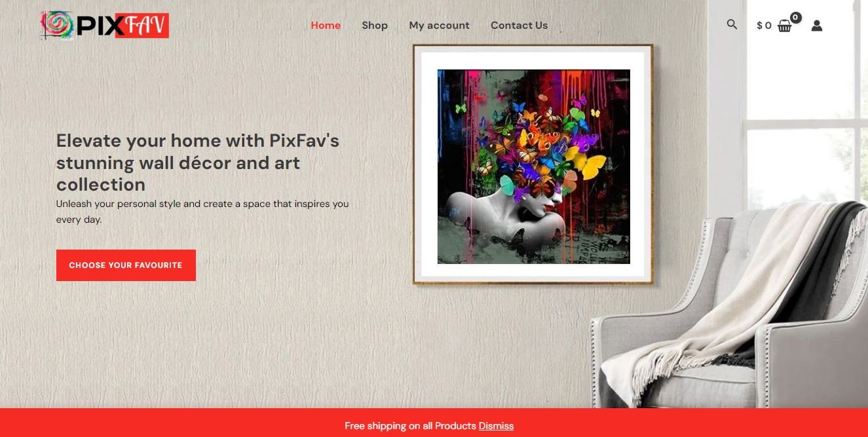The width and height of the screenshot is (868, 437).
Task: Click the PIX lettering in the logo
Action: click(x=96, y=26)
